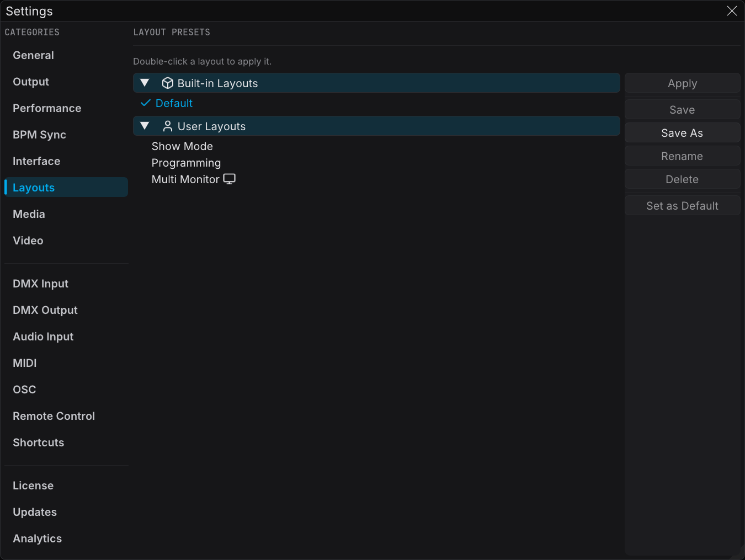Click the cube icon beside Built-in Layouts

click(x=168, y=83)
